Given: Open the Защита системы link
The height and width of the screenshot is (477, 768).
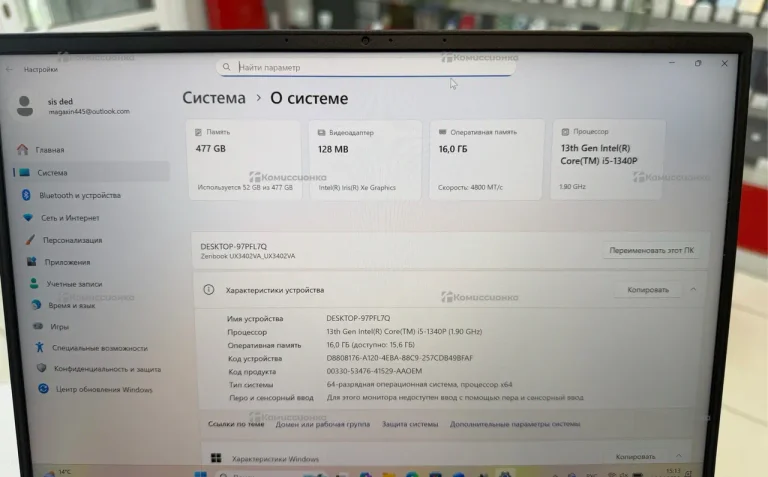Looking at the screenshot, I should pyautogui.click(x=409, y=424).
